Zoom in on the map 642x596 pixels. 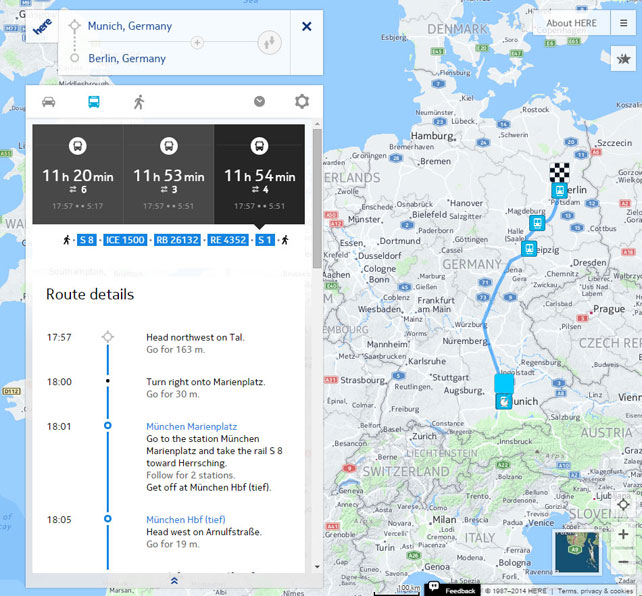pos(623,535)
